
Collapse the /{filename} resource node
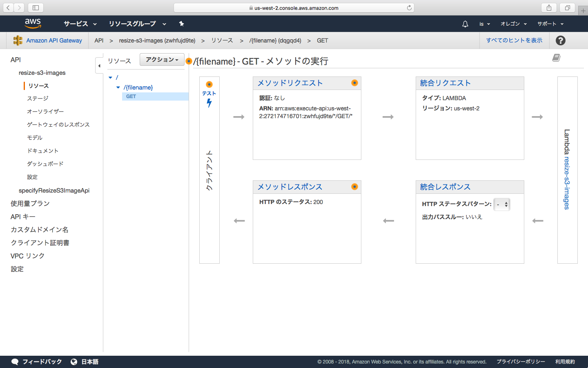coord(118,88)
